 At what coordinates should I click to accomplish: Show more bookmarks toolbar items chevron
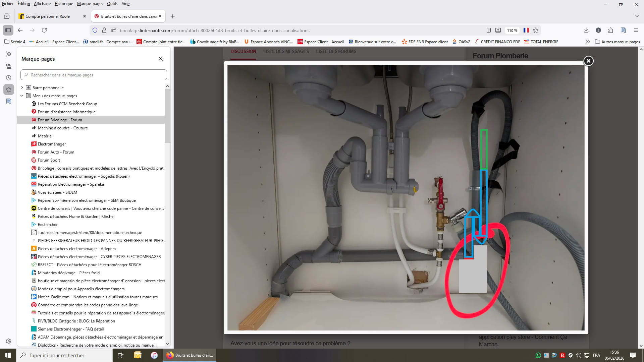coord(587,42)
